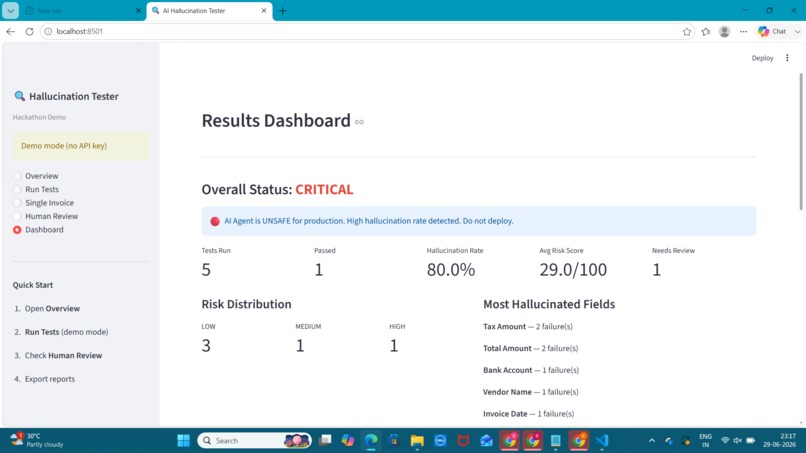Click the CRITICAL status text
Viewport: 806px width, 453px height.
[x=324, y=189]
